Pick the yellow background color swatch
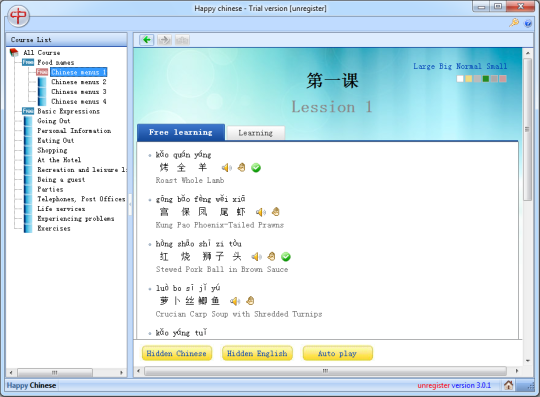Image resolution: width=540 pixels, height=397 pixels. click(x=468, y=79)
